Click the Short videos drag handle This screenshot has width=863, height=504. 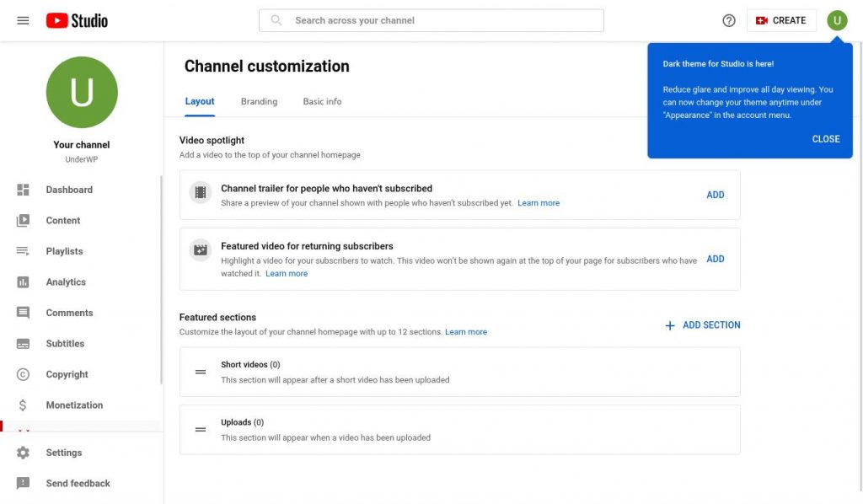(201, 372)
